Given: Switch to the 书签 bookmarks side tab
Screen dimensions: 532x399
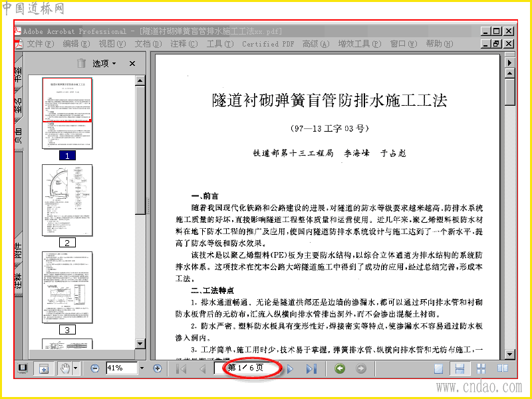Looking at the screenshot, I should 18,72.
